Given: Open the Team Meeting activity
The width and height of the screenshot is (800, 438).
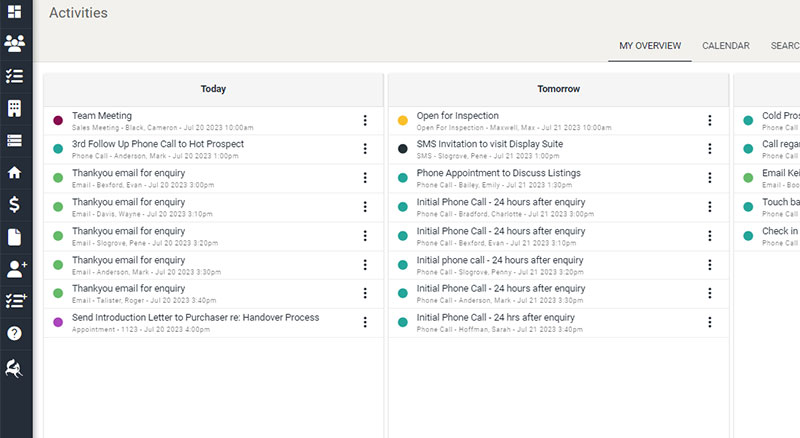Looking at the screenshot, I should 213,121.
